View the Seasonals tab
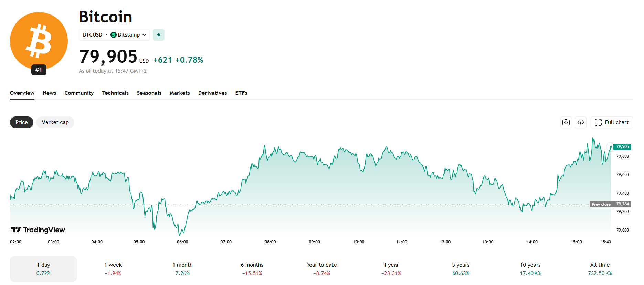The height and width of the screenshot is (285, 644). point(149,93)
